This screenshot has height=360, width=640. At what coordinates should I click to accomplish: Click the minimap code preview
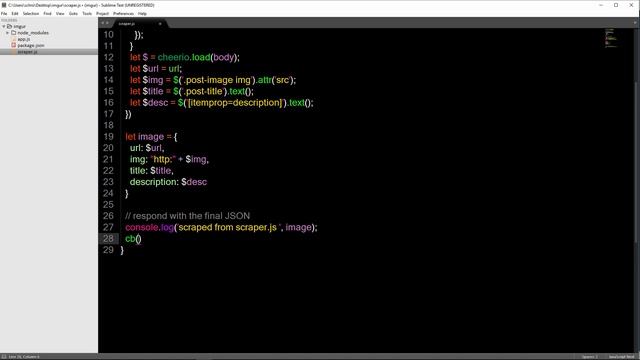click(611, 38)
